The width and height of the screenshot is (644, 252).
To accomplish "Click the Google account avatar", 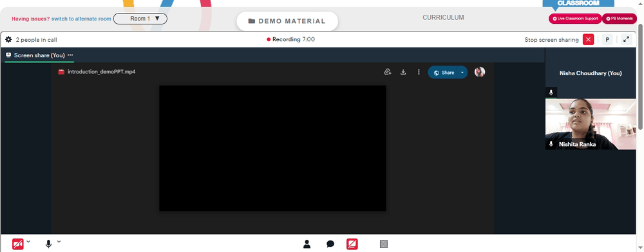I will (x=480, y=72).
